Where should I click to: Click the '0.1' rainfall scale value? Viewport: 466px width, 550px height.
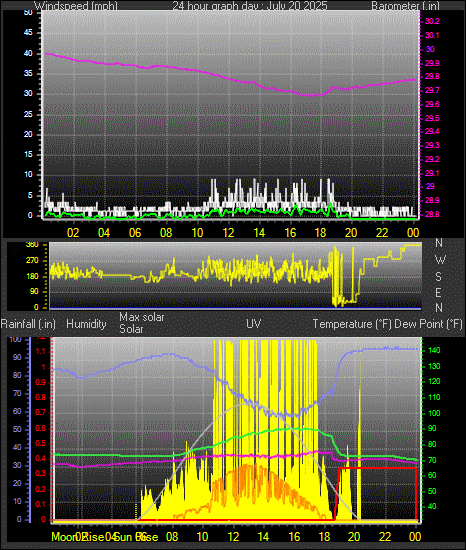coord(41,504)
